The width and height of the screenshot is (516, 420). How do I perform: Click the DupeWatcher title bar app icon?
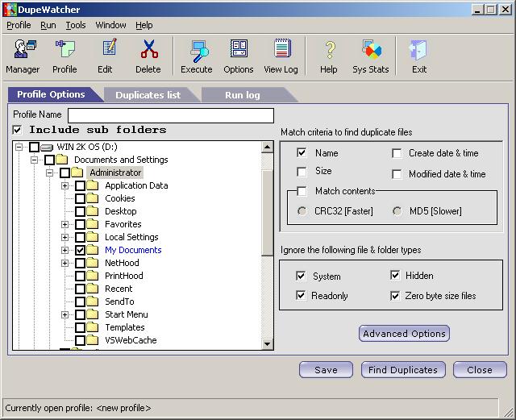pos(10,10)
